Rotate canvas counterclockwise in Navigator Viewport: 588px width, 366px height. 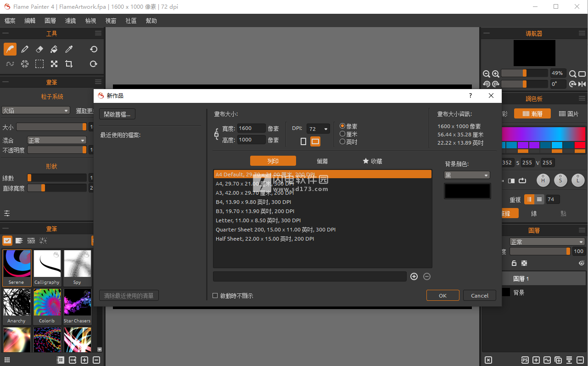pyautogui.click(x=487, y=84)
